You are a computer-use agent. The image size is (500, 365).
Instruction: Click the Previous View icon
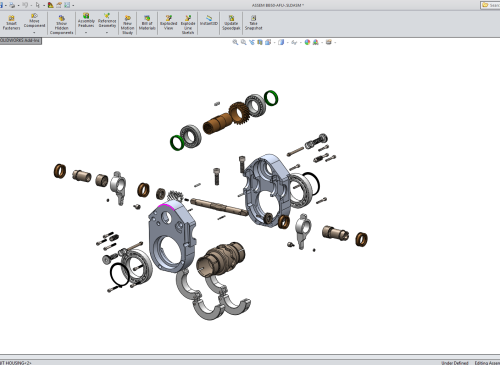point(252,42)
